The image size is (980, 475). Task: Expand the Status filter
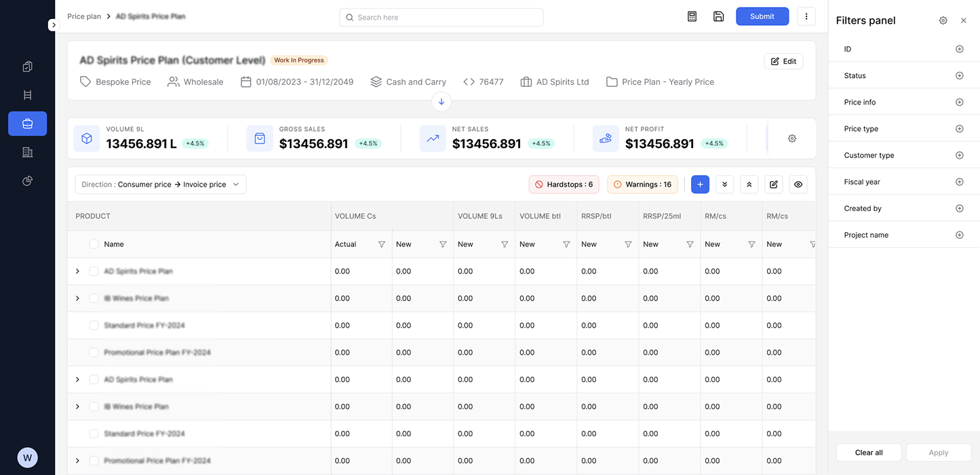pos(959,76)
